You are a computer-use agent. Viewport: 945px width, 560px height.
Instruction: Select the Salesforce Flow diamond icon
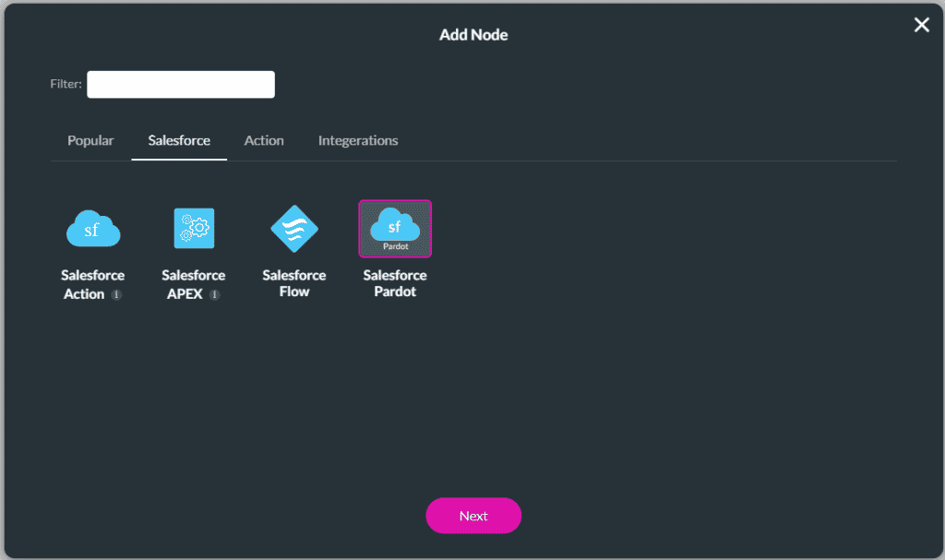click(293, 228)
